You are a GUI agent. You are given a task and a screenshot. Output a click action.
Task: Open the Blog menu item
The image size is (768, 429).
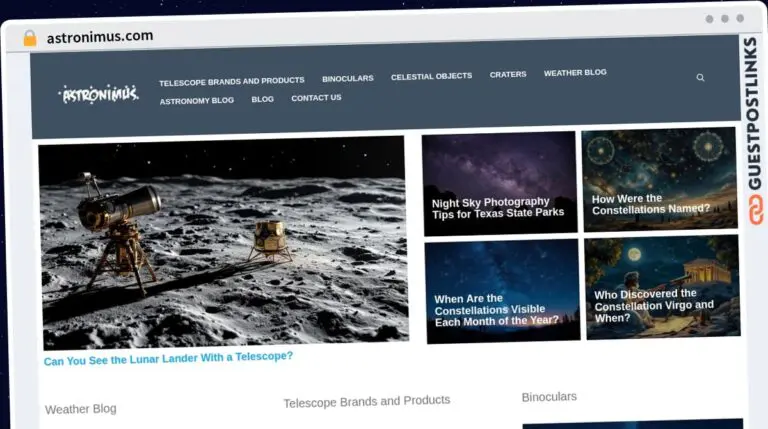click(263, 99)
